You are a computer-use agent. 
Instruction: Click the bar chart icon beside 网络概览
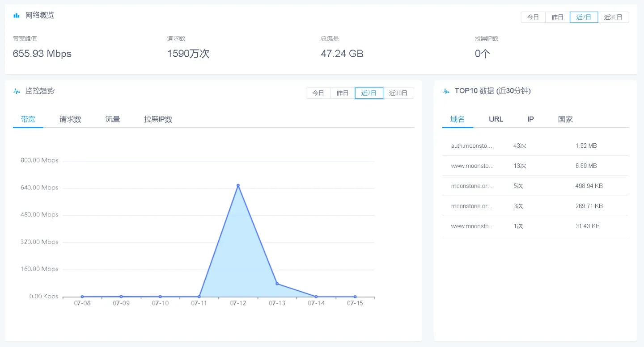coord(17,15)
